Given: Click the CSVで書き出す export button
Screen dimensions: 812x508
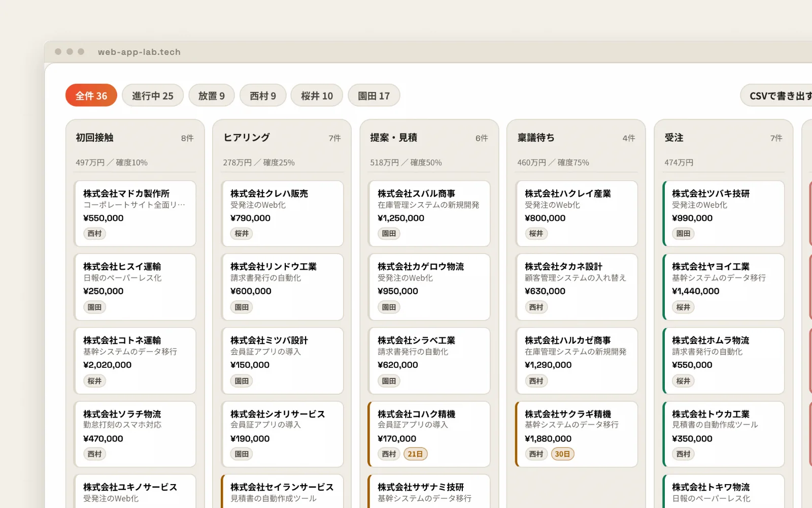Looking at the screenshot, I should point(776,96).
